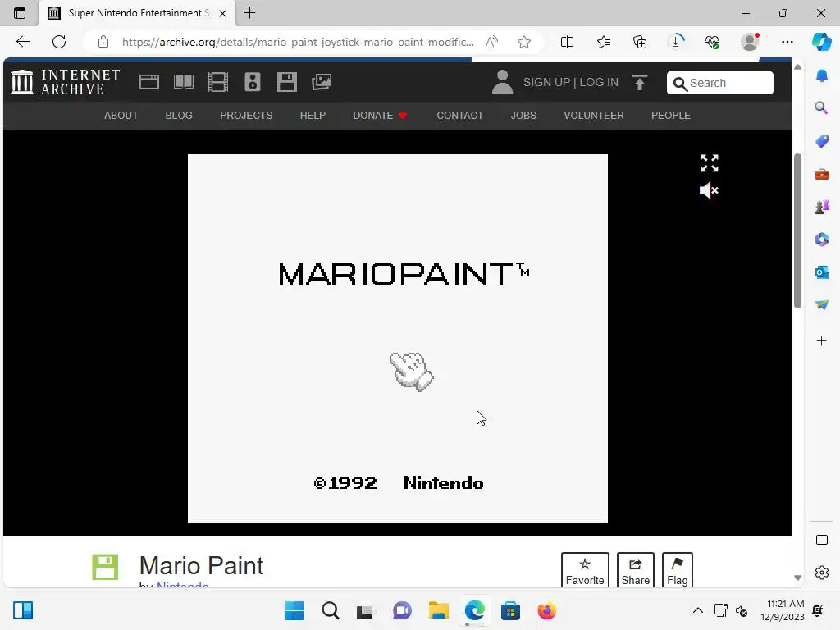Open ABOUT menu item

(121, 115)
